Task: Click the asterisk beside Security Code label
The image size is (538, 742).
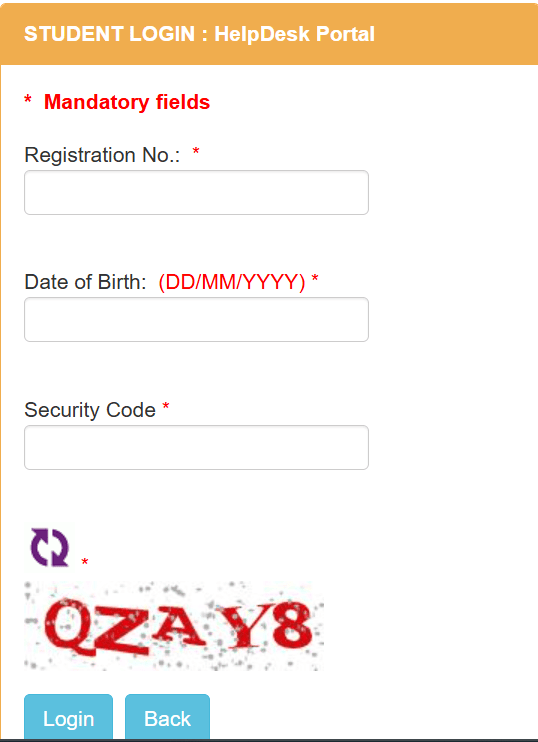Action: 166,406
